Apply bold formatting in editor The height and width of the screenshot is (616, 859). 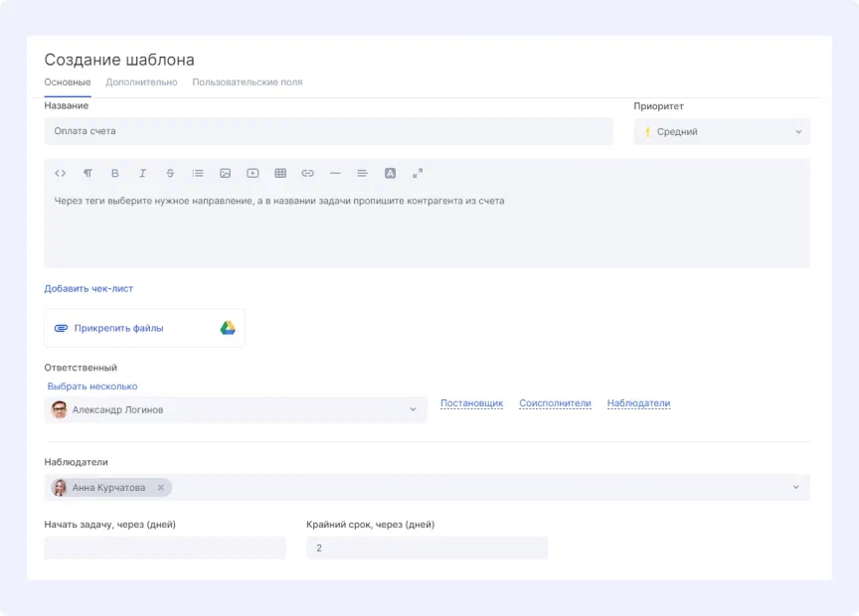pos(115,173)
